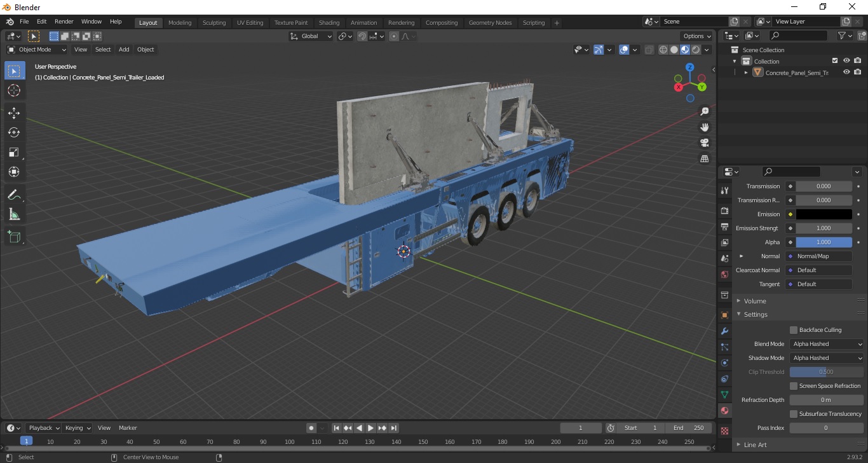The image size is (868, 463).
Task: Open the View Layer properties tab
Action: pyautogui.click(x=724, y=242)
